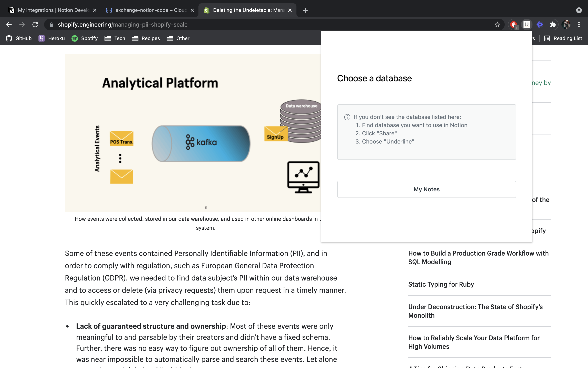Image resolution: width=588 pixels, height=368 pixels.
Task: Open How to Reliably Scale Your Data Platform article
Action: click(474, 342)
